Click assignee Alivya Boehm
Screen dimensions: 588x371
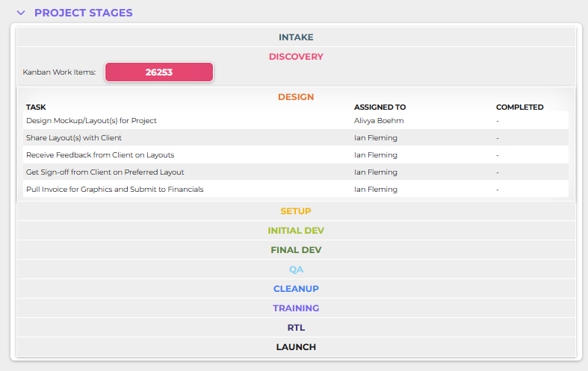pos(379,121)
